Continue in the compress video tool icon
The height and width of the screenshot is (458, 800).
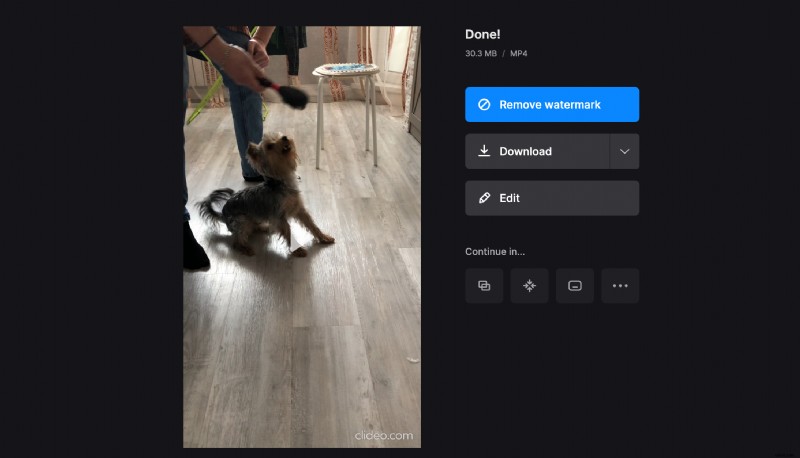point(530,286)
